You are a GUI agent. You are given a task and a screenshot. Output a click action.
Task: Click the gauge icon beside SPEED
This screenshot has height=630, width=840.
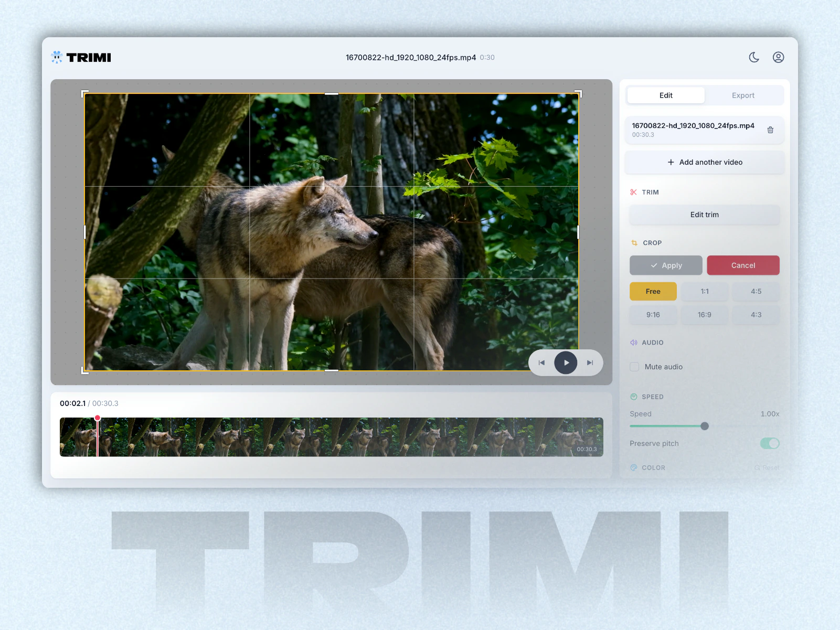(633, 397)
